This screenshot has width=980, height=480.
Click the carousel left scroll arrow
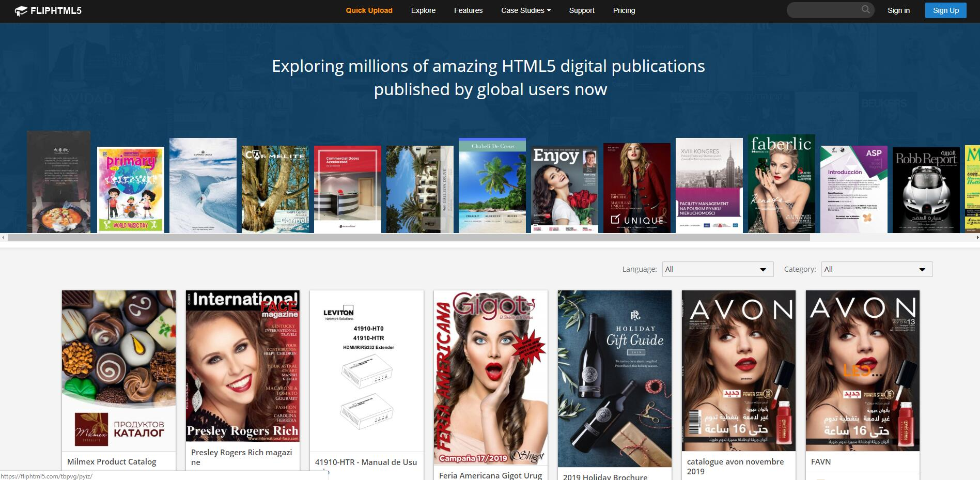click(x=3, y=238)
